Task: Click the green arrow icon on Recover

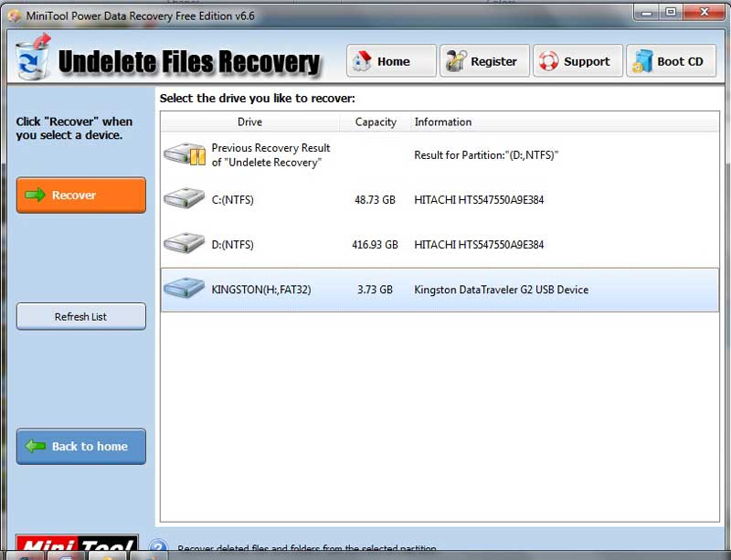Action: (36, 195)
